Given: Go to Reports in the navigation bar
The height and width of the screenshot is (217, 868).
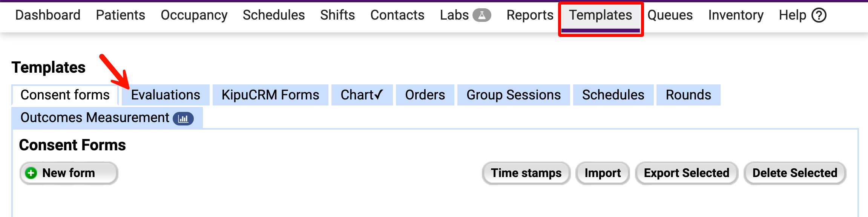Looking at the screenshot, I should tap(530, 15).
